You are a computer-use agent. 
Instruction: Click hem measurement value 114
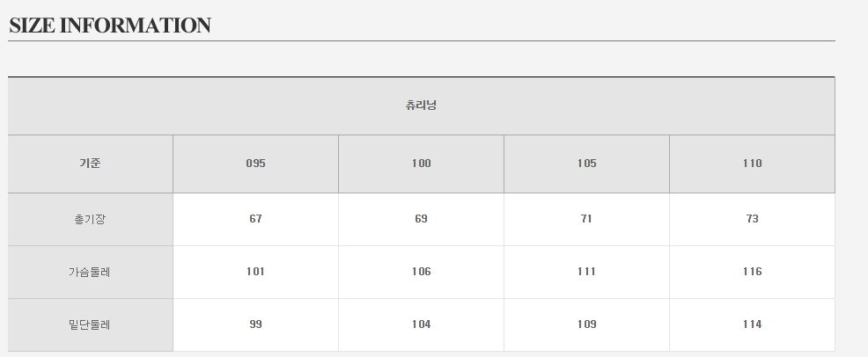tap(752, 324)
